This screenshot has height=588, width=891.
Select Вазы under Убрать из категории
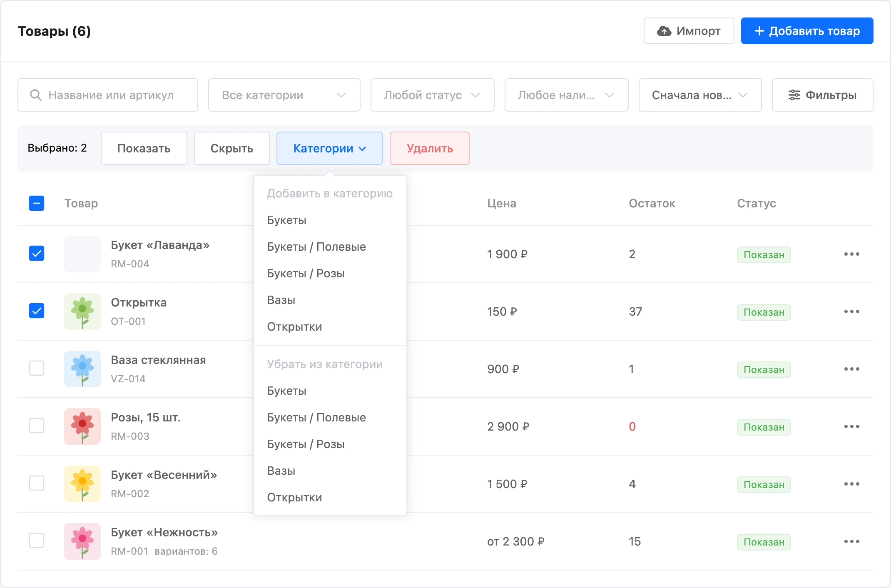(x=281, y=471)
